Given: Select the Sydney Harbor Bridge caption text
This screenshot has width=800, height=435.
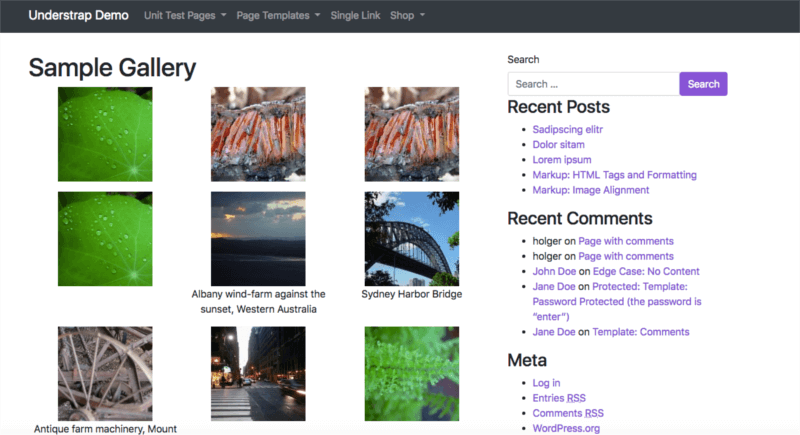Looking at the screenshot, I should [412, 294].
